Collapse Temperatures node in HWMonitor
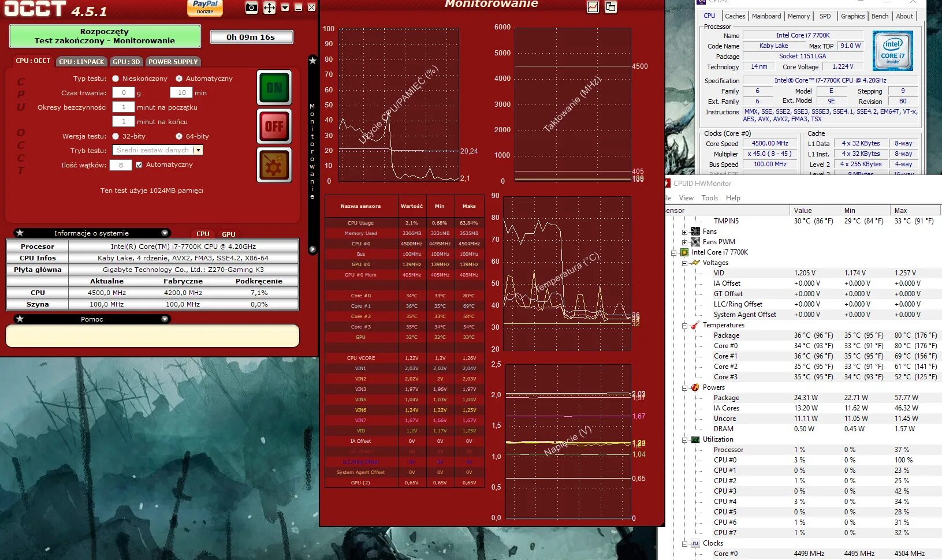This screenshot has height=560, width=942. coord(684,326)
